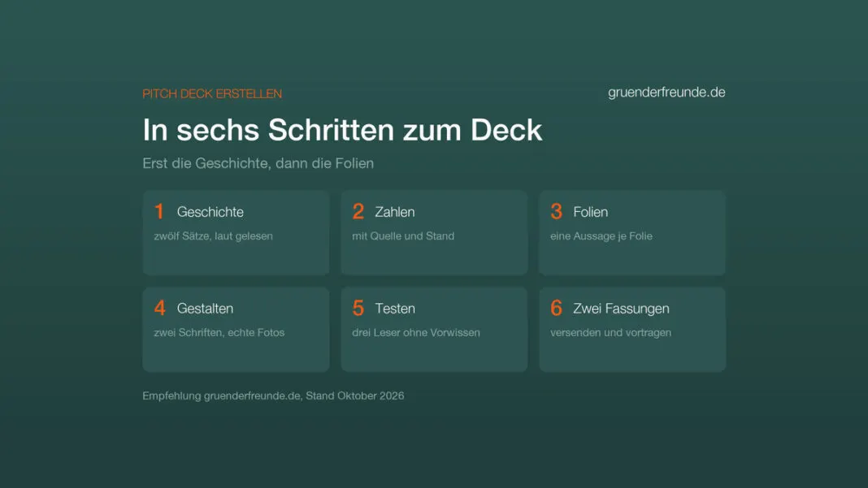868x488 pixels.
Task: Click subtitle 'Erst die Geschichte, dann die Folien'
Action: pos(258,163)
